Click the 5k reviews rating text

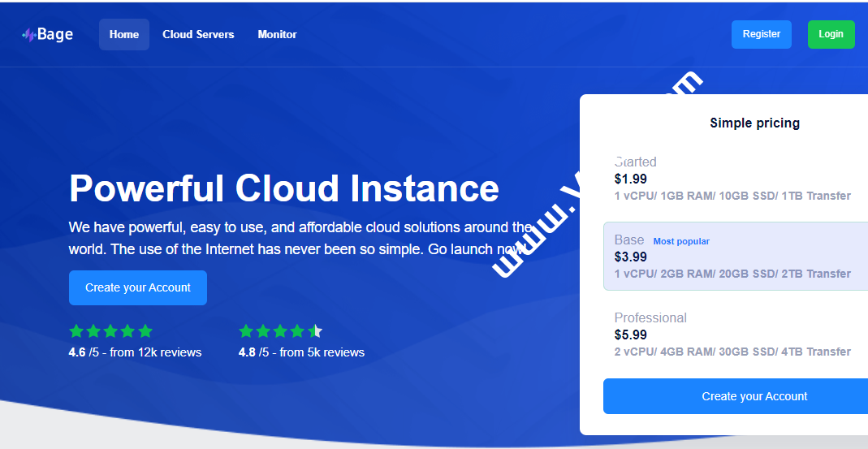tap(302, 352)
